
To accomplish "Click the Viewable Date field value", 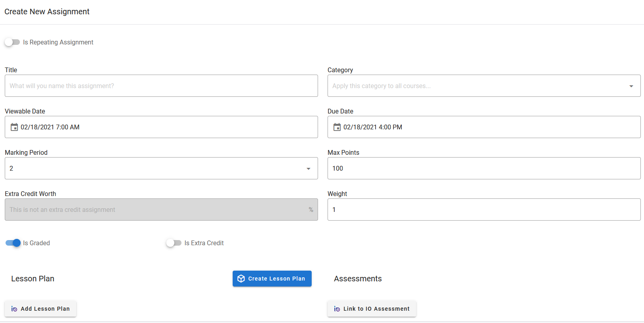I will coord(50,127).
